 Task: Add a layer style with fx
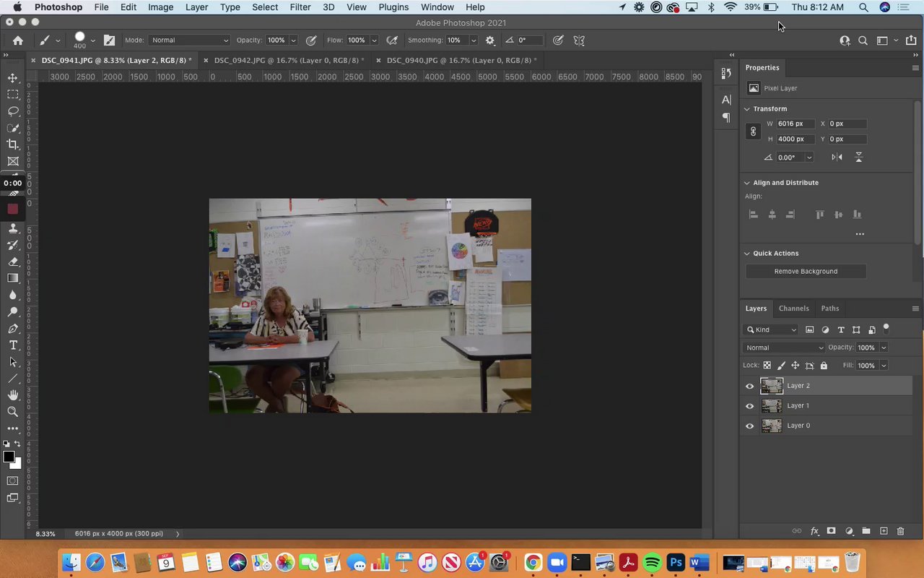814,531
